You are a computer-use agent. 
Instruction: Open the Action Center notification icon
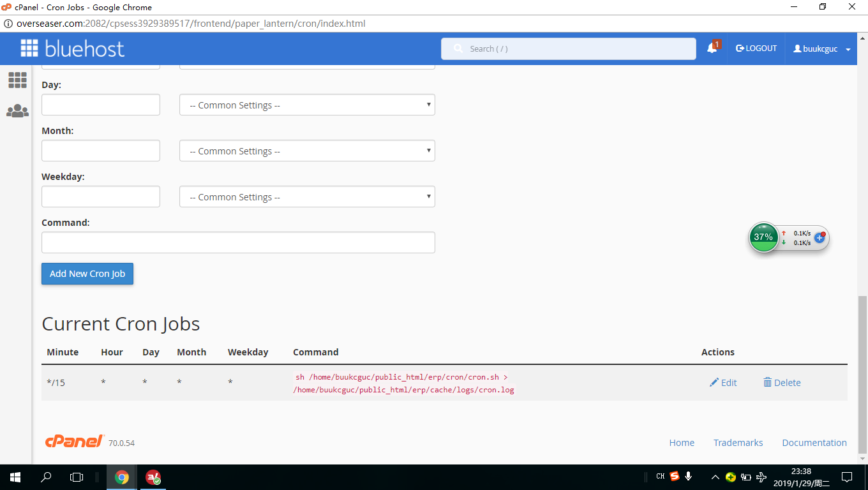click(847, 477)
